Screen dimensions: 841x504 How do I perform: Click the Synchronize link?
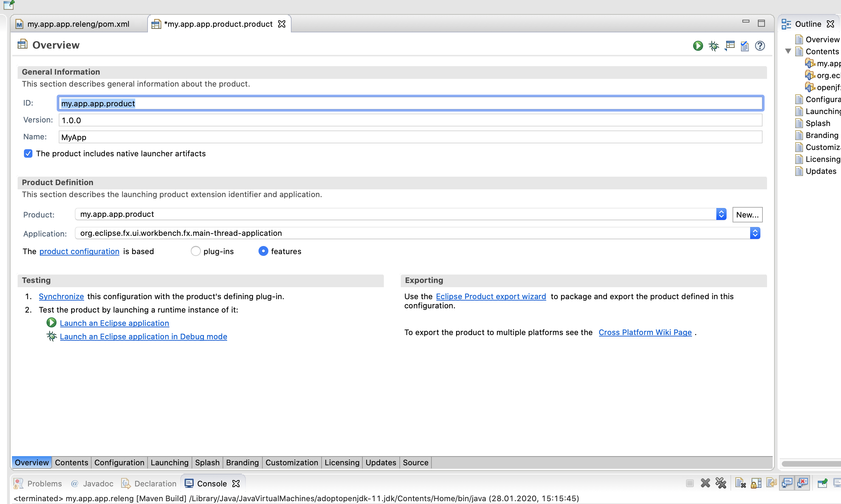[x=61, y=296]
